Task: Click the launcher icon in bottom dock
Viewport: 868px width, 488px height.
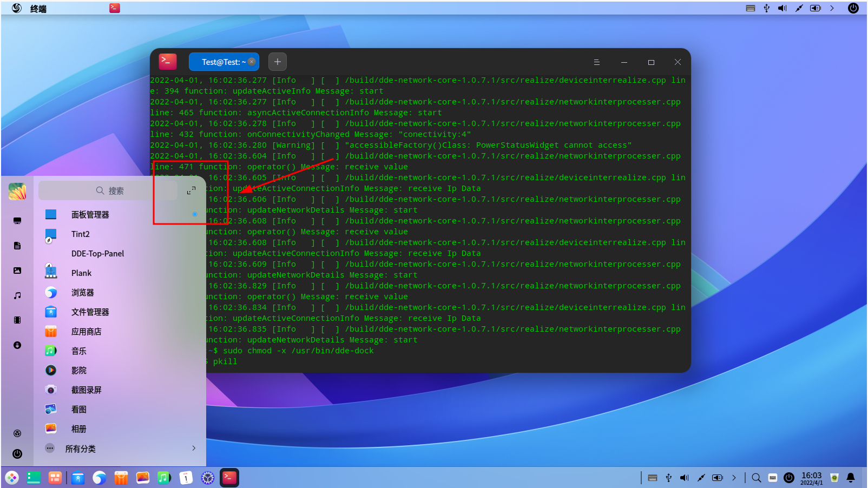Action: (x=12, y=478)
